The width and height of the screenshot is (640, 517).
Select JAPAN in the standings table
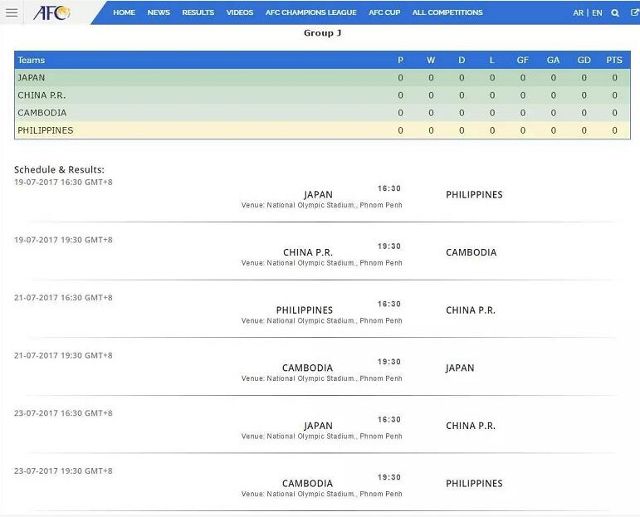click(x=31, y=78)
